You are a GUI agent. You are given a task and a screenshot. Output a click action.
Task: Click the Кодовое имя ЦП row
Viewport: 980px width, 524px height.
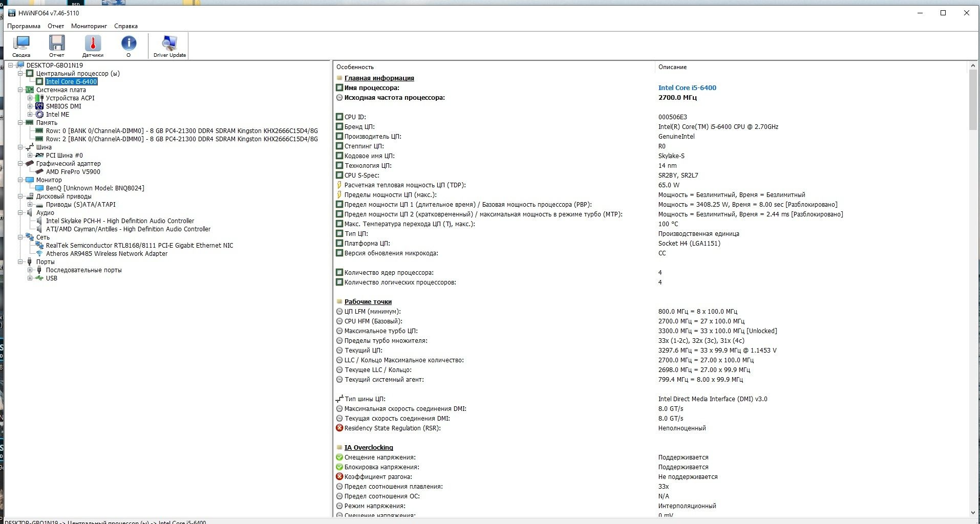pos(650,156)
